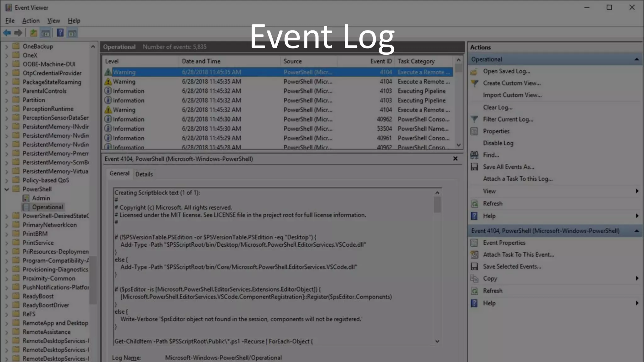Click the Back arrow toolbar icon

coord(7,33)
